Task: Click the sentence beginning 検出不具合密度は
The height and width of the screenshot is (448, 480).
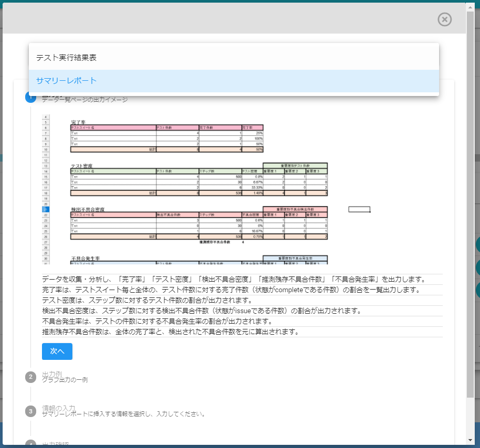Action: [202, 311]
